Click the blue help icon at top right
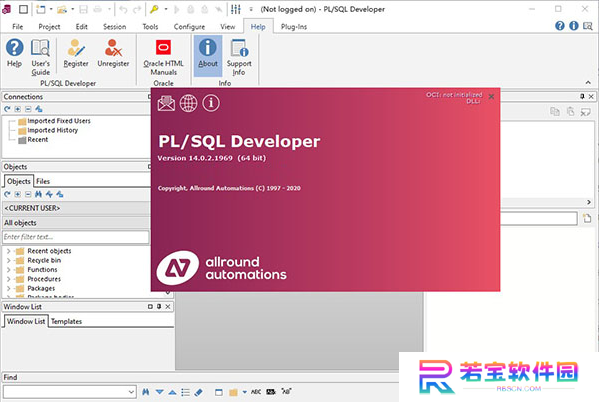The height and width of the screenshot is (402, 599). pyautogui.click(x=560, y=26)
